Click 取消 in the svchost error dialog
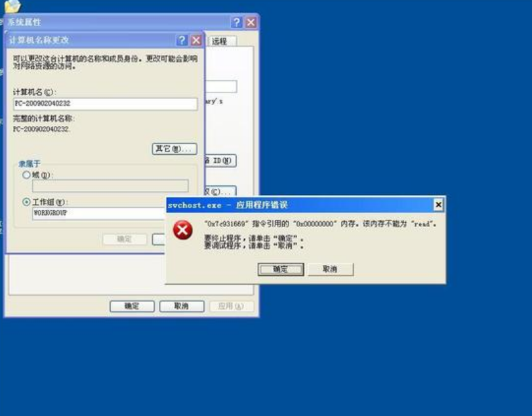The image size is (532, 416). point(331,270)
